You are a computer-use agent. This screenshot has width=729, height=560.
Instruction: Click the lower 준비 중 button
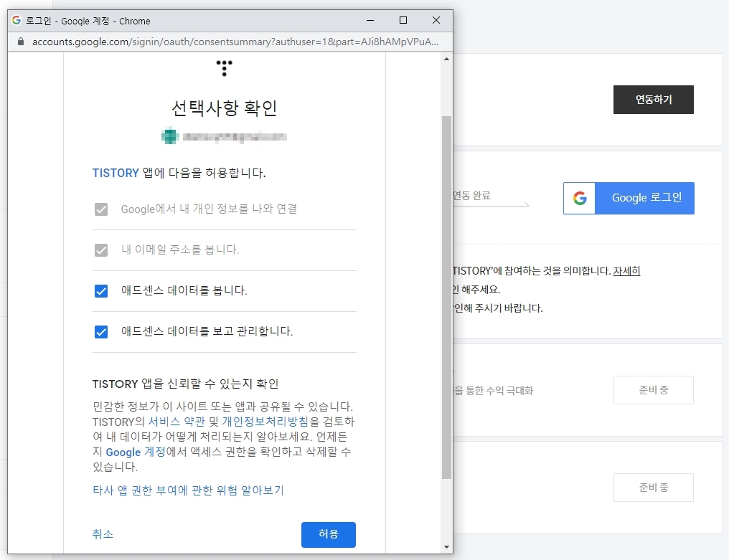(653, 488)
